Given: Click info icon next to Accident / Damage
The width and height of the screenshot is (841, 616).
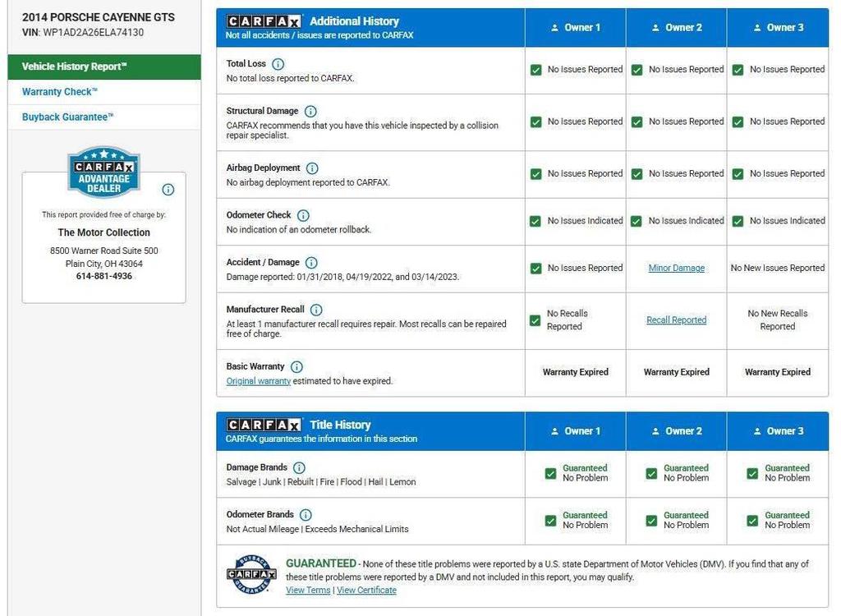Looking at the screenshot, I should 311,263.
